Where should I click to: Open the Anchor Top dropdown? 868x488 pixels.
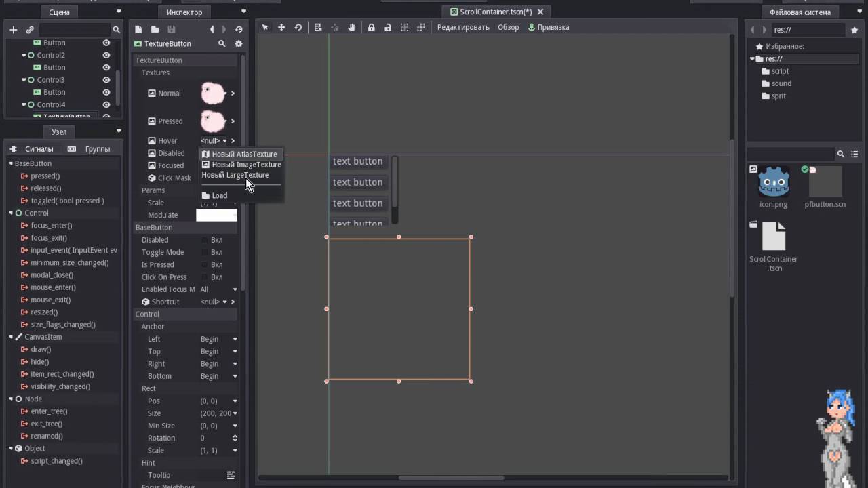coord(218,351)
